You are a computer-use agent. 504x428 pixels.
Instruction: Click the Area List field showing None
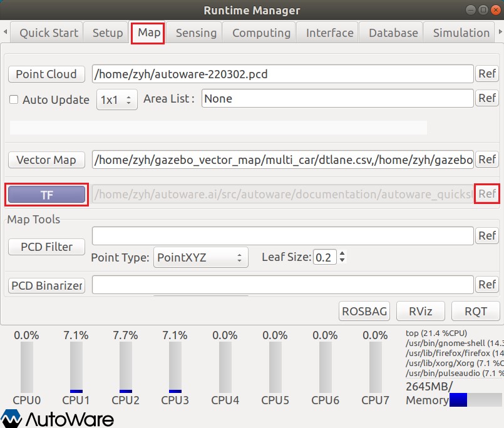click(338, 98)
